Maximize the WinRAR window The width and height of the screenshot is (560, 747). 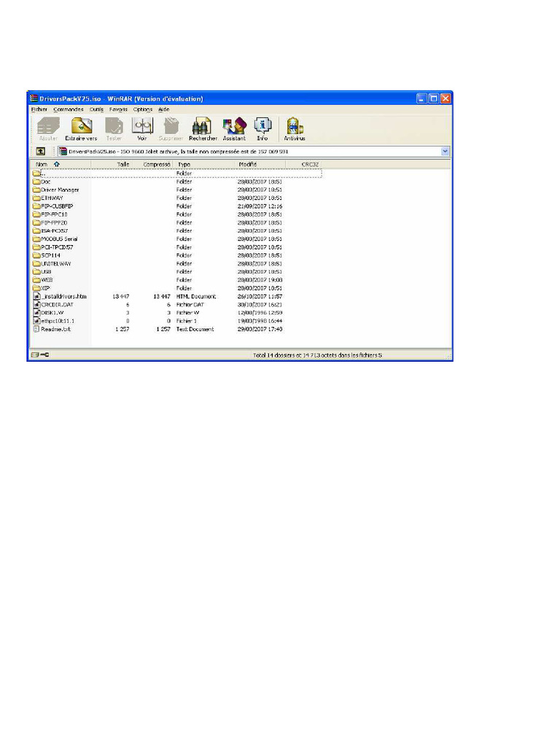click(433, 98)
